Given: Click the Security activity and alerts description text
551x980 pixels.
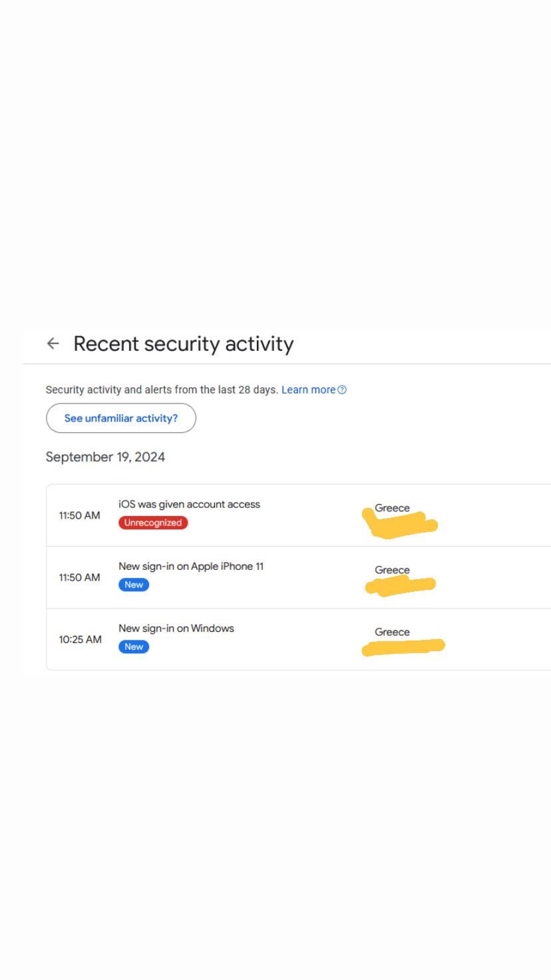Looking at the screenshot, I should tap(162, 389).
